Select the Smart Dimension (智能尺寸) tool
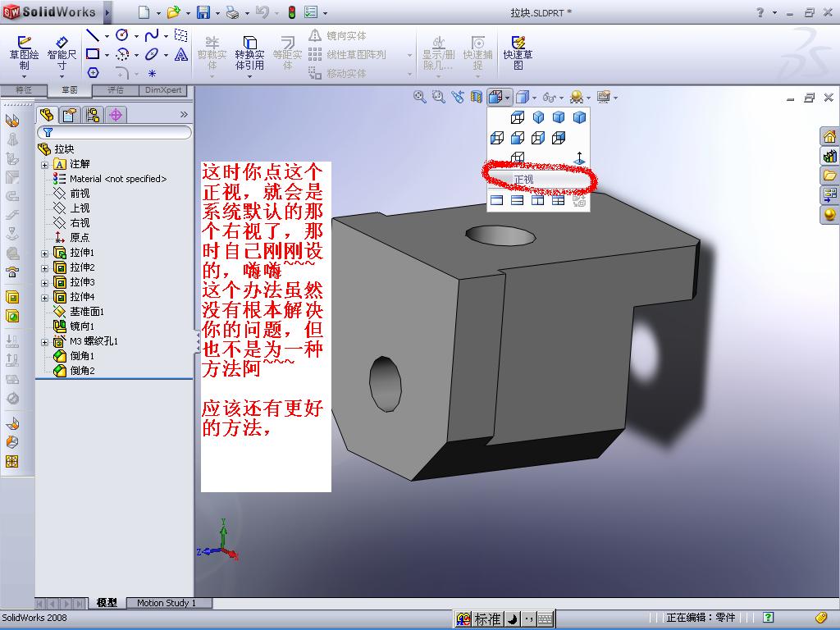 pyautogui.click(x=62, y=53)
